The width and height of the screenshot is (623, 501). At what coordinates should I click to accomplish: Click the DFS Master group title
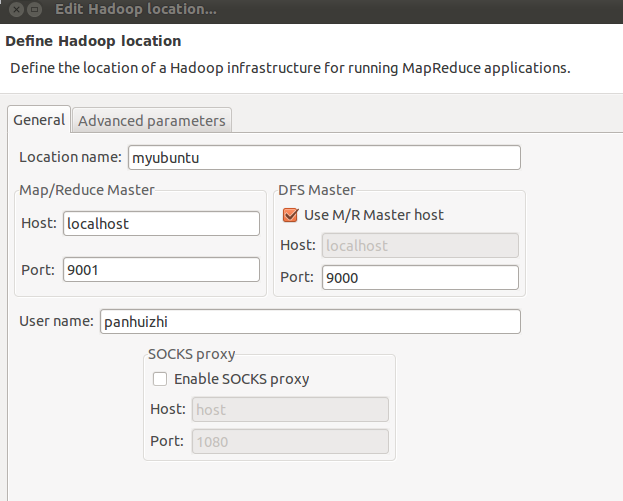click(x=317, y=190)
